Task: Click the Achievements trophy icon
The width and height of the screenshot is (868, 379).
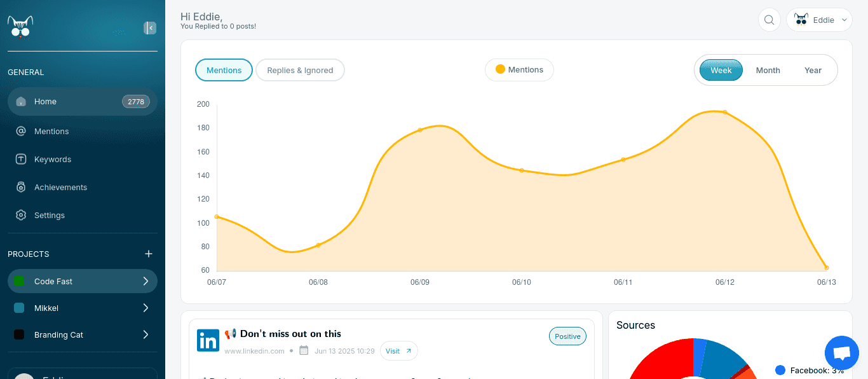Action: point(20,187)
